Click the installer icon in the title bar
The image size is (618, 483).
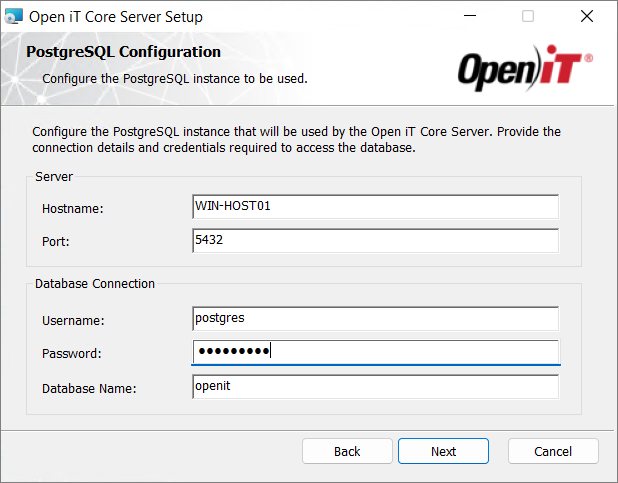pos(14,17)
